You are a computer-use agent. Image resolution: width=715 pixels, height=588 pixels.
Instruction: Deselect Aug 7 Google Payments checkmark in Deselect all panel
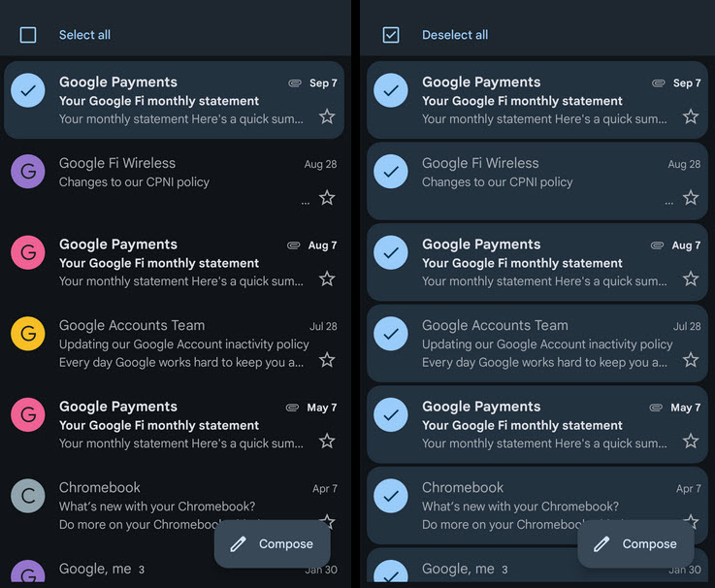coord(391,252)
